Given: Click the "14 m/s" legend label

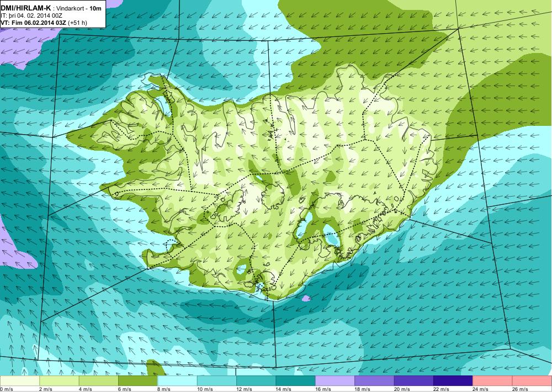Looking at the screenshot, I should click(284, 389).
